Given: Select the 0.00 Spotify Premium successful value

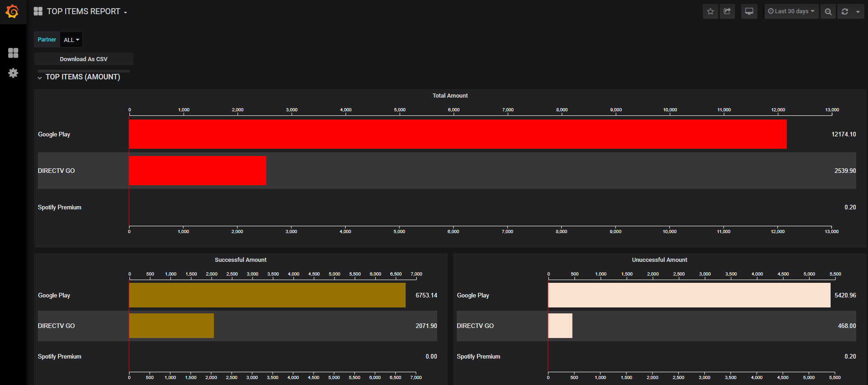Looking at the screenshot, I should pyautogui.click(x=431, y=356).
